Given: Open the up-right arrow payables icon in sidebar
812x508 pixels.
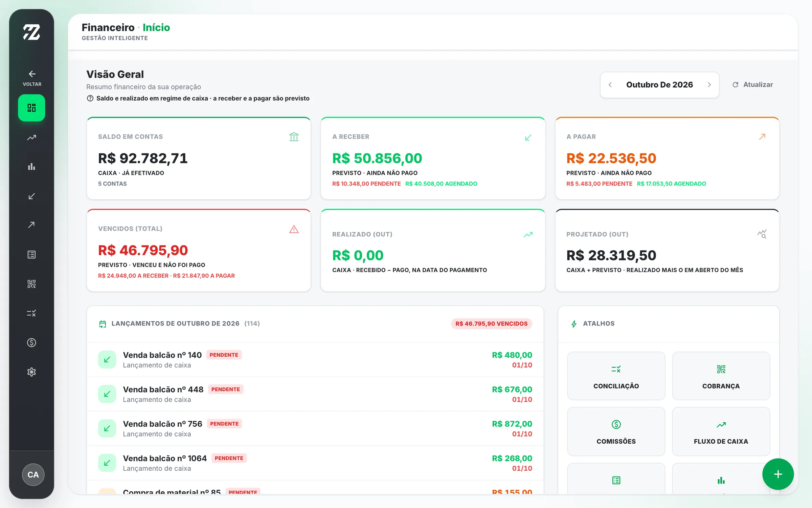Looking at the screenshot, I should [x=31, y=225].
